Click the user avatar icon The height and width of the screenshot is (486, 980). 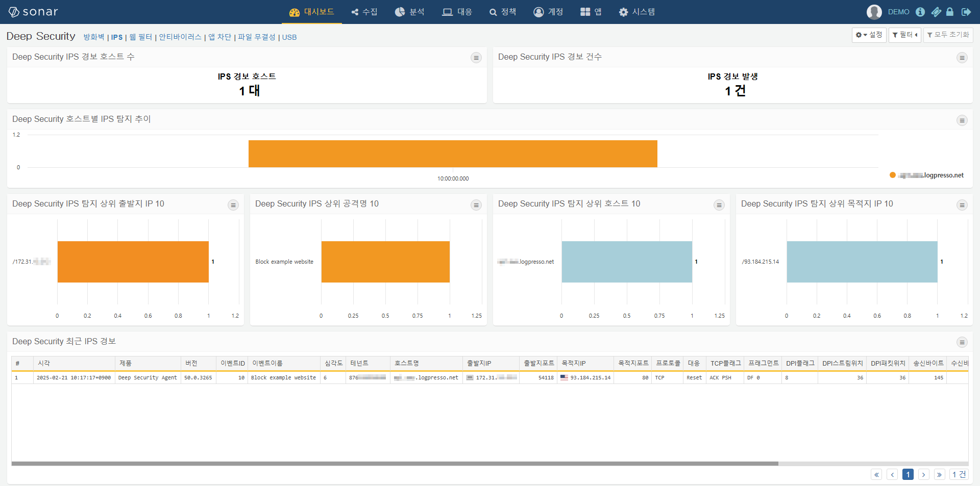874,12
